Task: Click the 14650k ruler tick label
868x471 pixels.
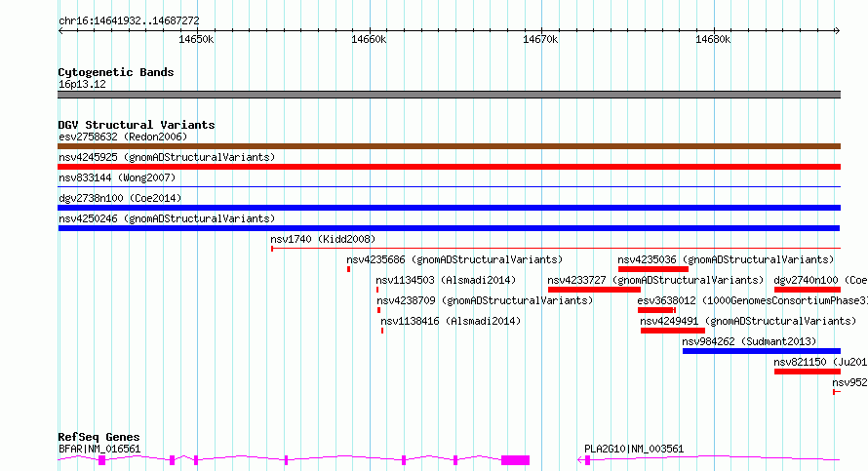Action: 196,39
